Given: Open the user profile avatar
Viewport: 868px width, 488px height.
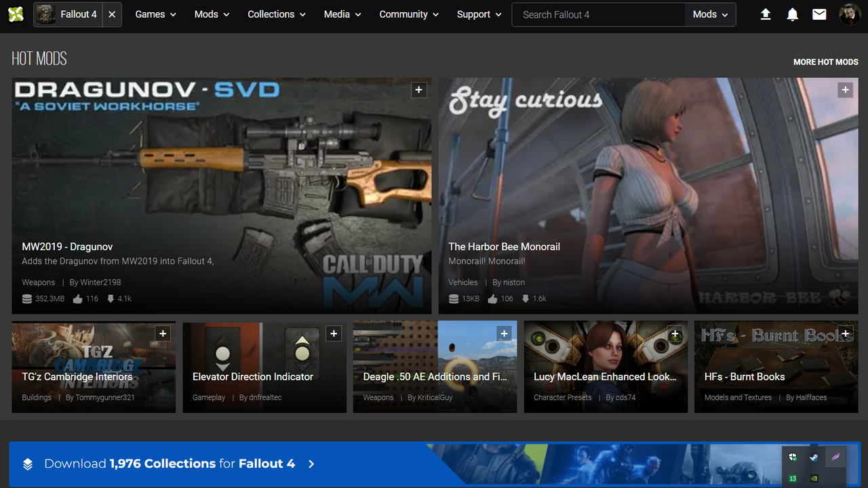Looking at the screenshot, I should click(850, 14).
